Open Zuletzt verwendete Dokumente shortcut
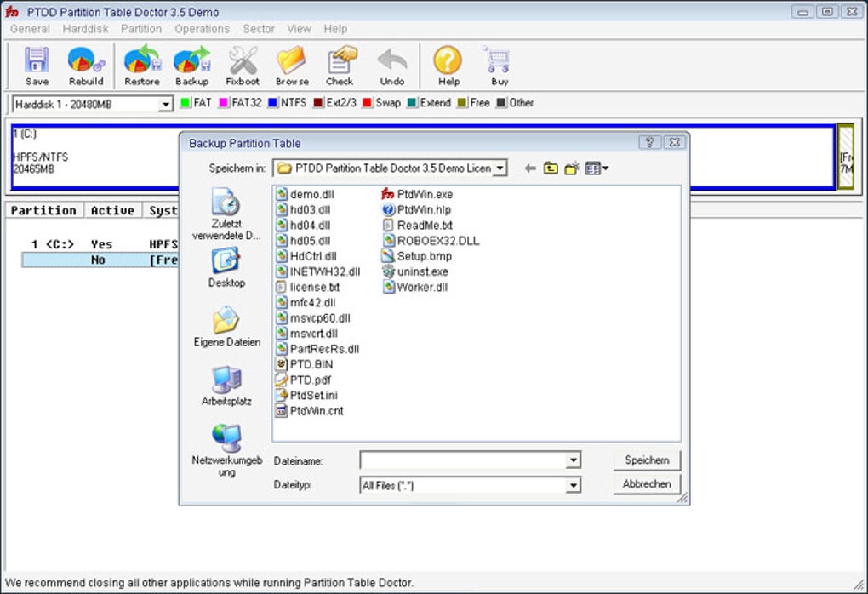868x594 pixels. click(x=226, y=214)
